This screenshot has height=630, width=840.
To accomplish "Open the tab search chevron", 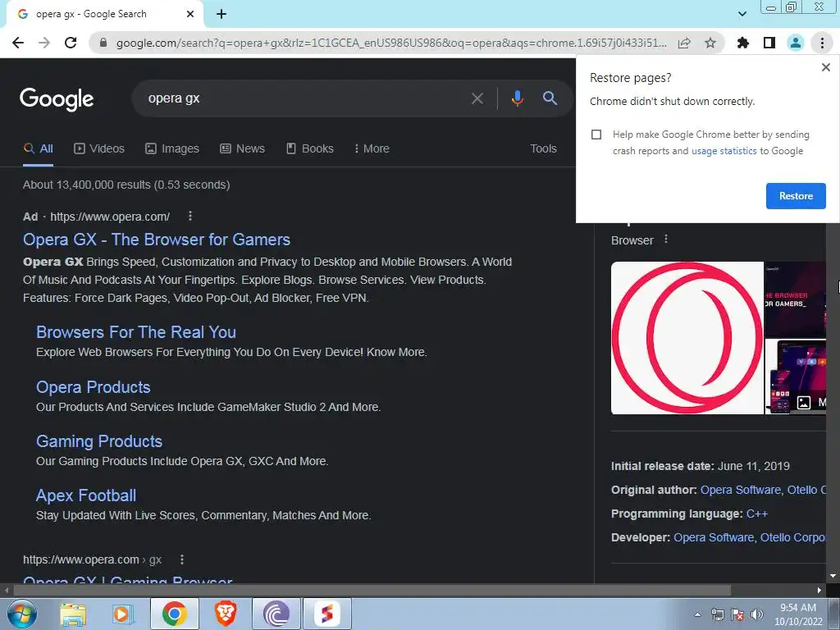I will pyautogui.click(x=742, y=14).
